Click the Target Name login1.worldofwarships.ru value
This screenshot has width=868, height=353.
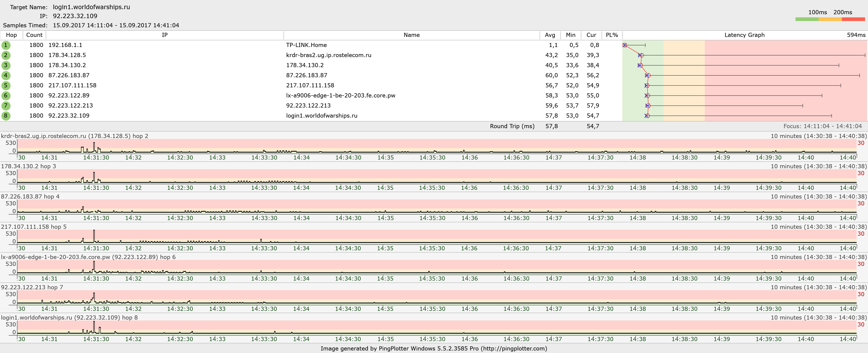tap(91, 7)
